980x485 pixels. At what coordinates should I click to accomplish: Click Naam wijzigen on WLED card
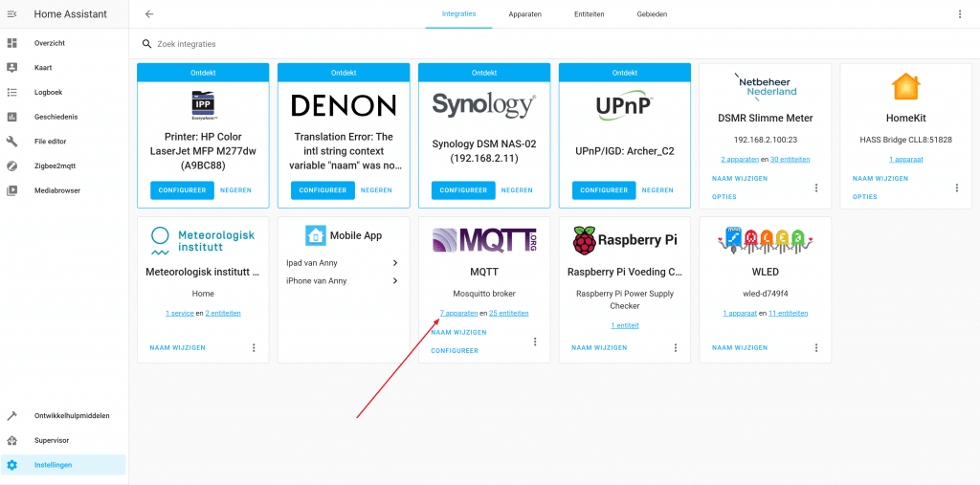pyautogui.click(x=740, y=347)
